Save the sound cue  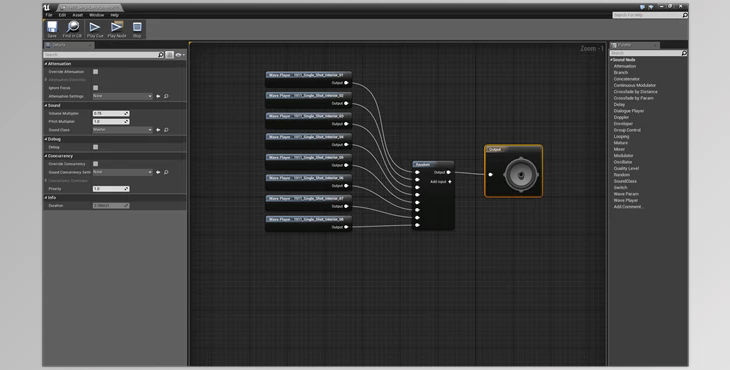[52, 29]
